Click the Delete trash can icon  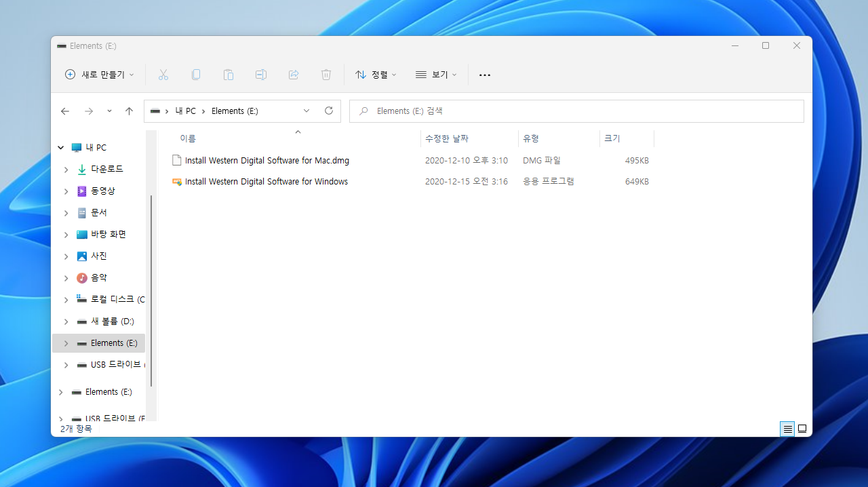tap(326, 75)
